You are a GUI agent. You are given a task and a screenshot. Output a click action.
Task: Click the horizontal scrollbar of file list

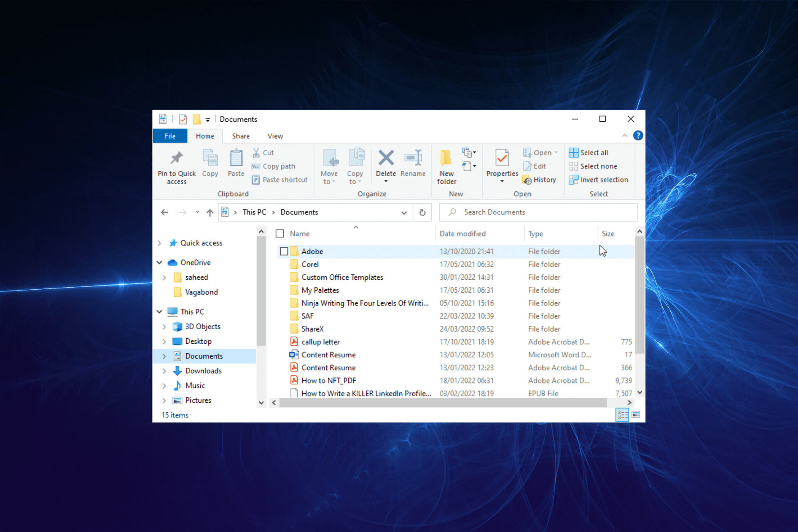coord(443,402)
